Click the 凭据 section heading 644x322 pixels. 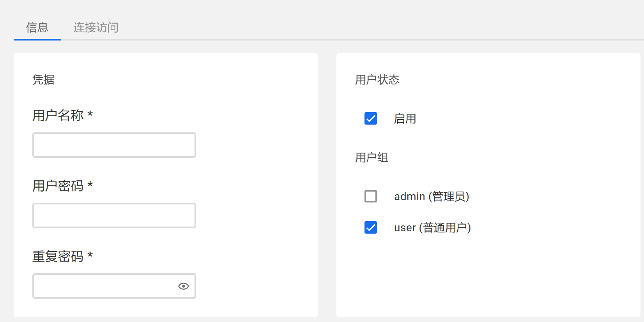point(43,80)
